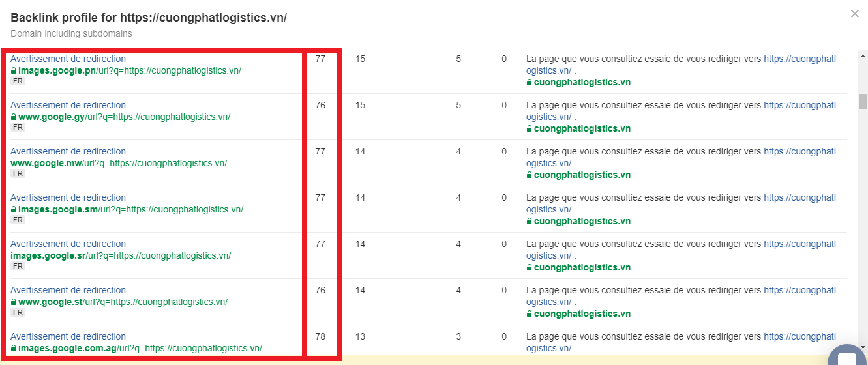Click lock icon beside www.google.gy URL

point(14,117)
